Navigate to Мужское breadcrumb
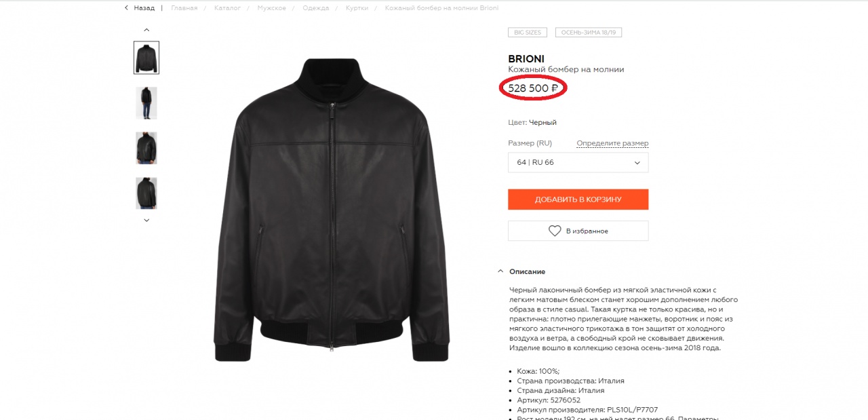The image size is (868, 420). pos(271,8)
